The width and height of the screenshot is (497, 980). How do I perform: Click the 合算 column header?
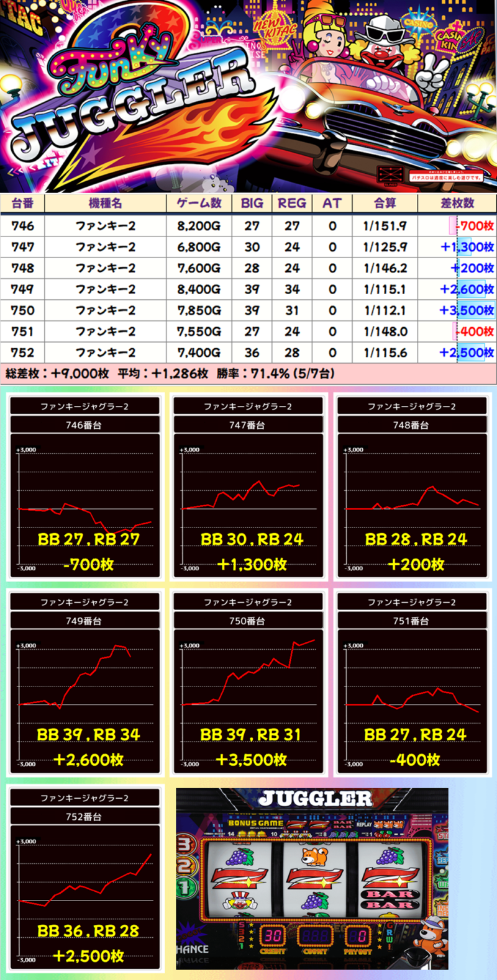click(385, 203)
